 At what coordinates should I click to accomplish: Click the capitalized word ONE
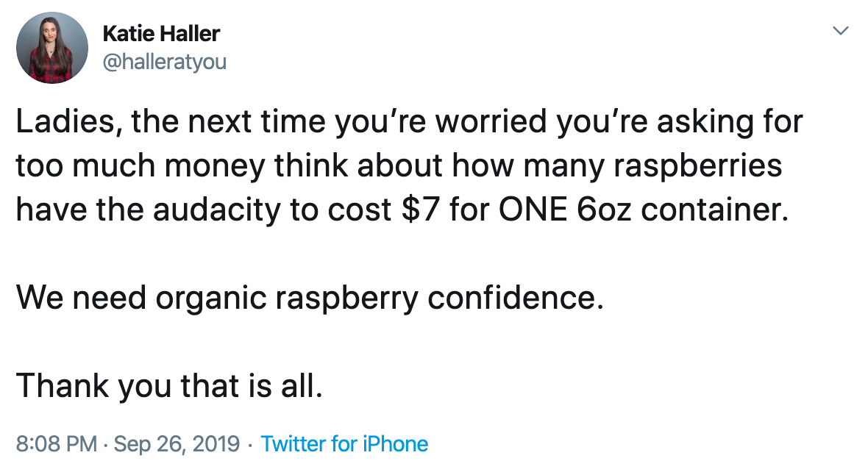533,209
